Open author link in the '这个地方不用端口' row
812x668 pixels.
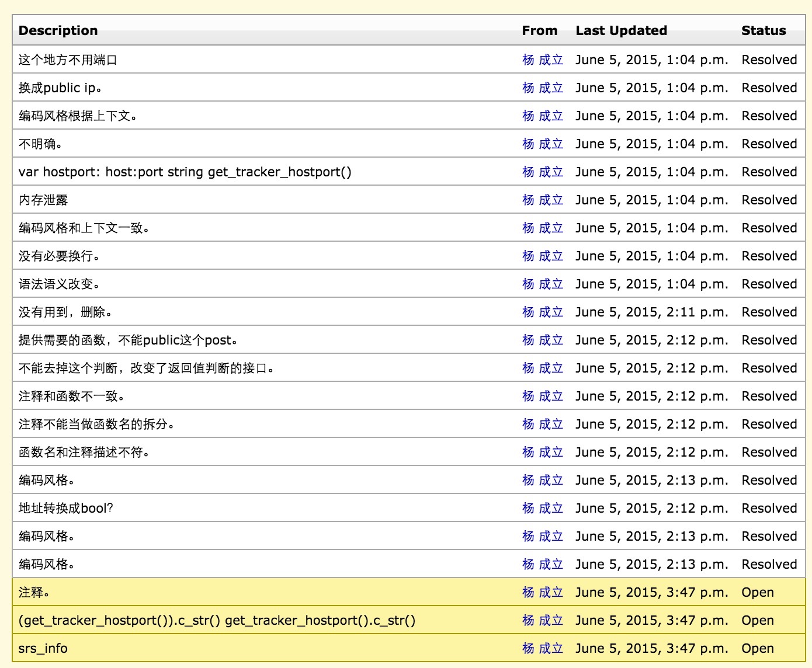coord(542,60)
